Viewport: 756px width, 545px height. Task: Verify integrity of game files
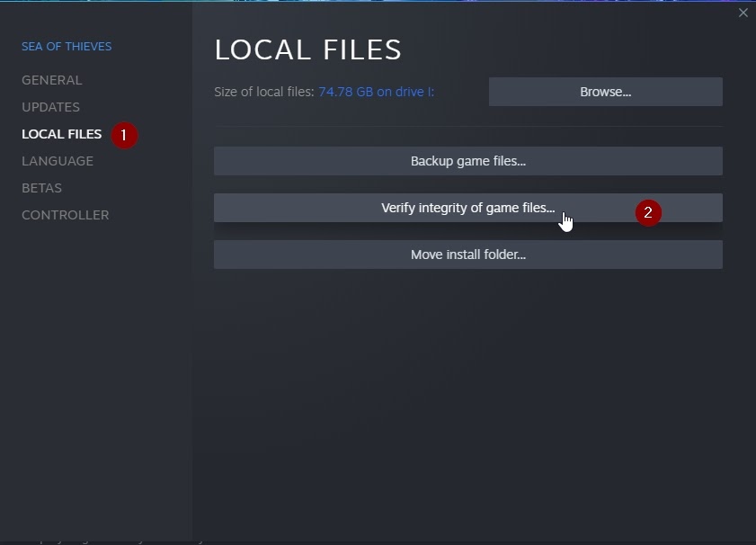(x=468, y=208)
